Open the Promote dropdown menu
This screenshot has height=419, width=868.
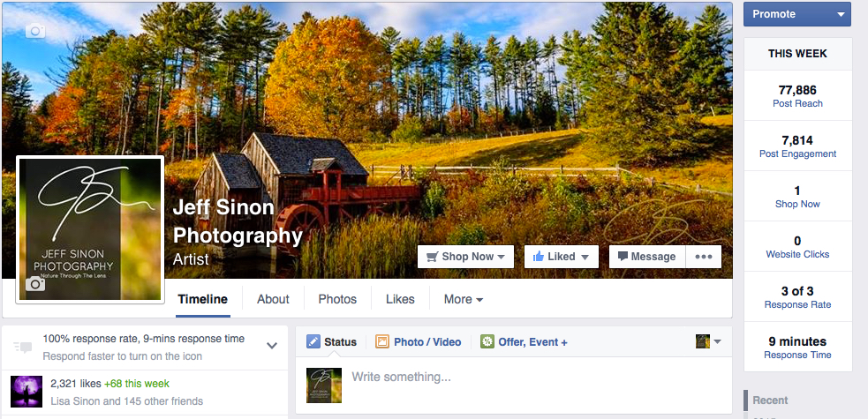(797, 14)
